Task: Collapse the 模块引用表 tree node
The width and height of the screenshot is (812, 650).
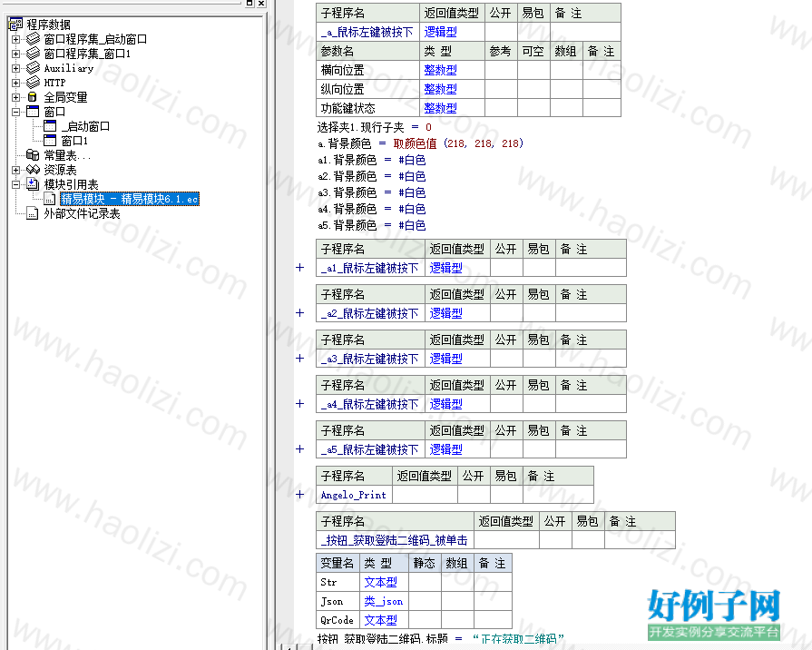Action: (16, 184)
